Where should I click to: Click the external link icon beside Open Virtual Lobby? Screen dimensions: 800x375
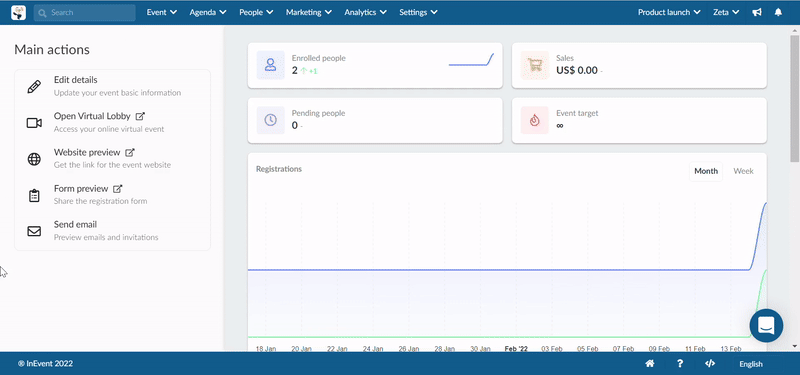click(140, 116)
